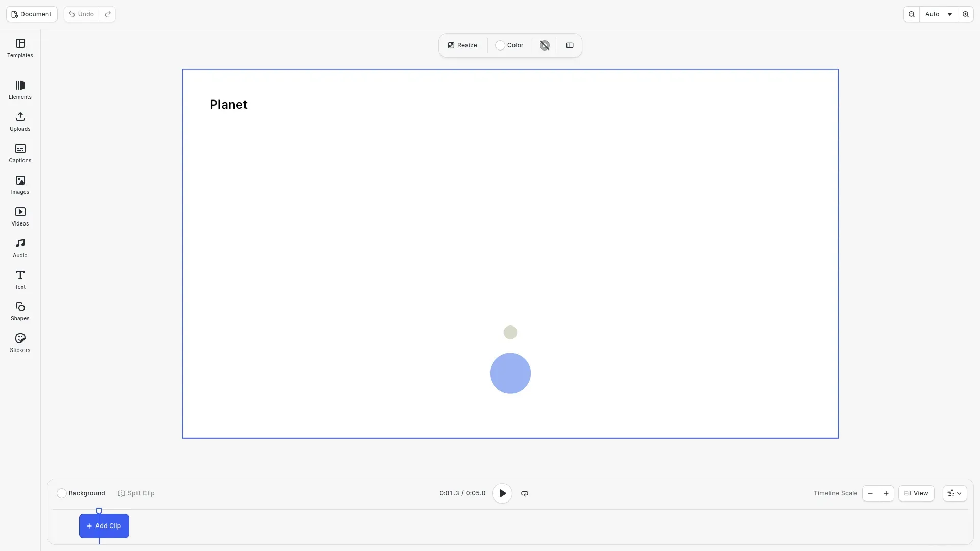Image resolution: width=980 pixels, height=551 pixels.
Task: Open the Auto zoom level dropdown
Action: 939,14
